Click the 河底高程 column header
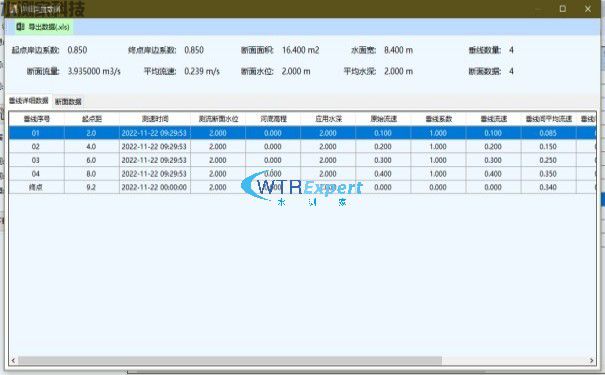The image size is (605, 375). [x=273, y=119]
